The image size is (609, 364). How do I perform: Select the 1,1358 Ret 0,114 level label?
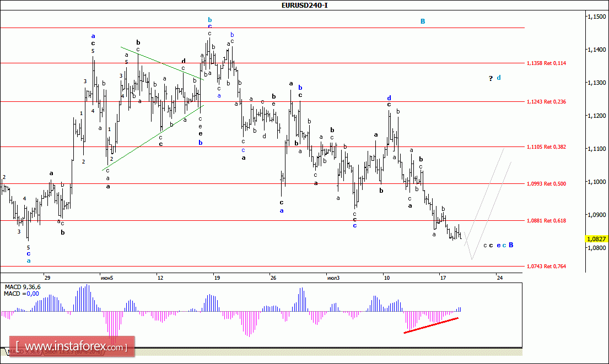tap(546, 63)
